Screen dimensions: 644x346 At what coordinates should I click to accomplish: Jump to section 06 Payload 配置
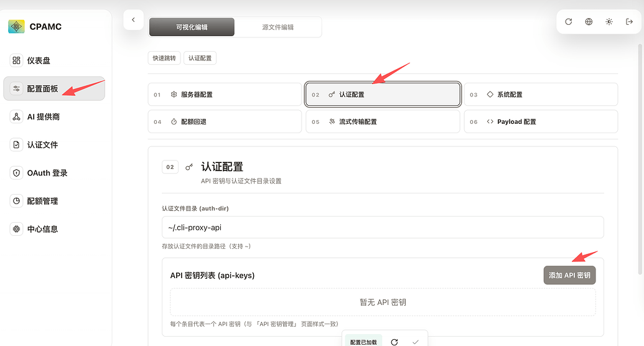(x=541, y=121)
